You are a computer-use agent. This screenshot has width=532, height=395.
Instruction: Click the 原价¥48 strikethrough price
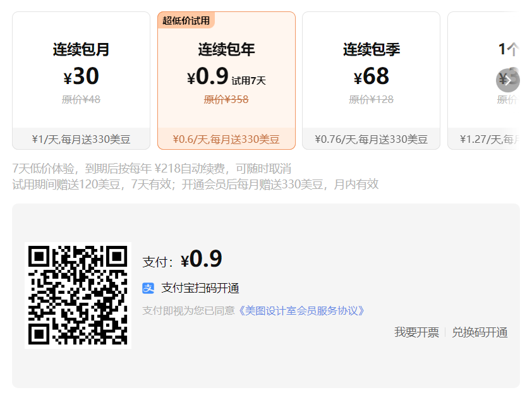(x=81, y=99)
